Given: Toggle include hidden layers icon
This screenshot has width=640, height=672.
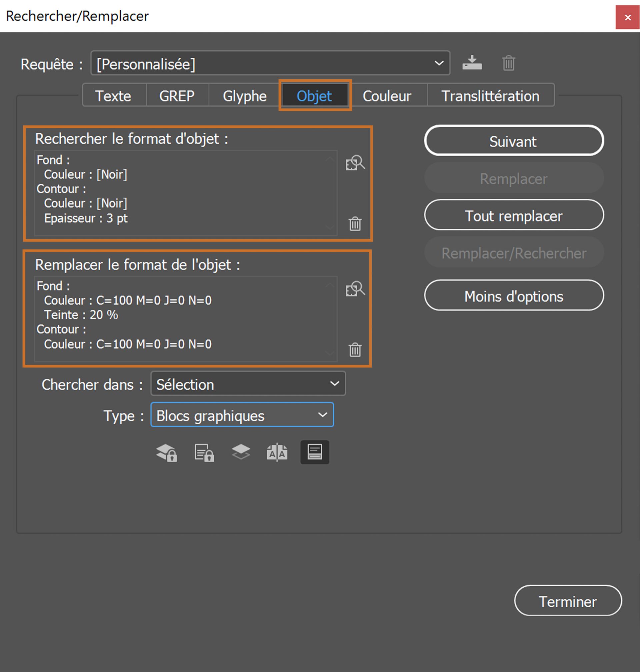Looking at the screenshot, I should click(241, 452).
